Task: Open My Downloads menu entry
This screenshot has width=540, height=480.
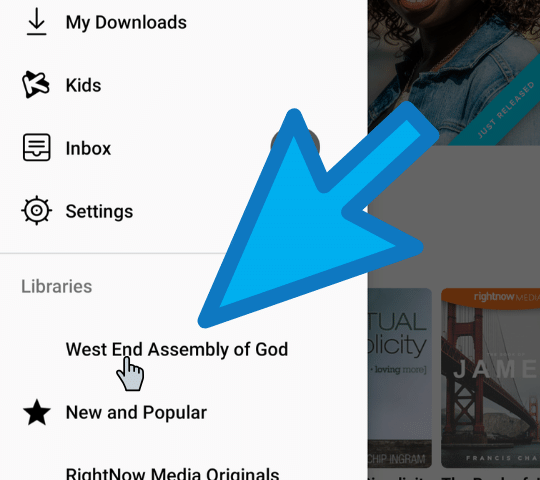Action: point(126,23)
